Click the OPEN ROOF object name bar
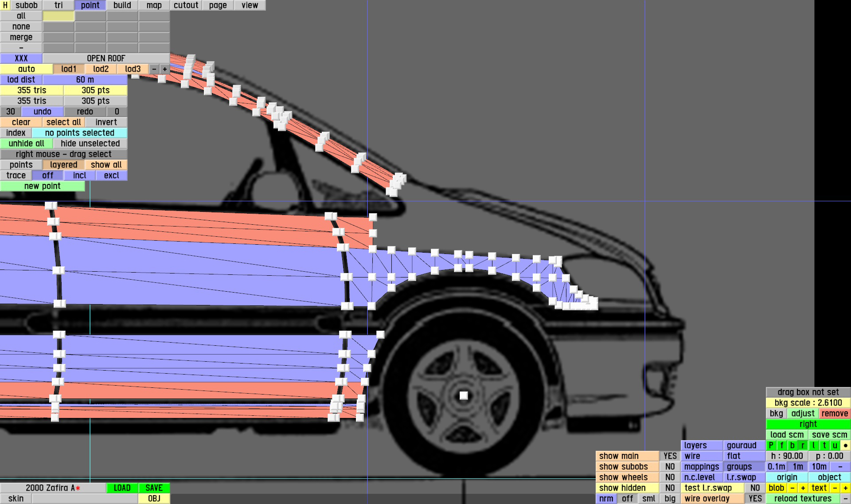 click(106, 59)
